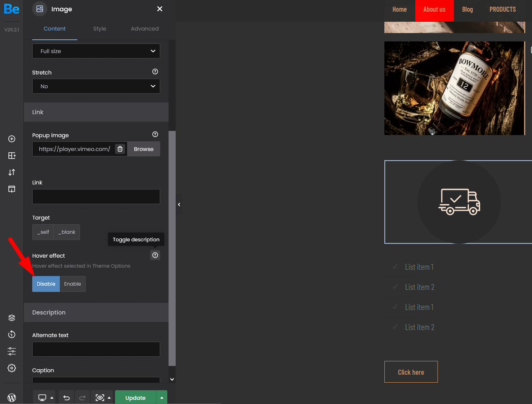The image size is (532, 404).
Task: Close the Image settings panel
Action: 160,9
